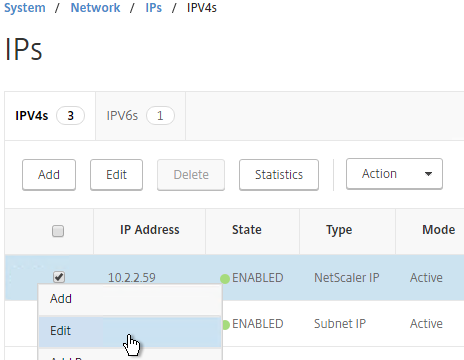The width and height of the screenshot is (464, 360).
Task: Click the green status dot beside 10.2.2.59
Action: click(x=225, y=279)
